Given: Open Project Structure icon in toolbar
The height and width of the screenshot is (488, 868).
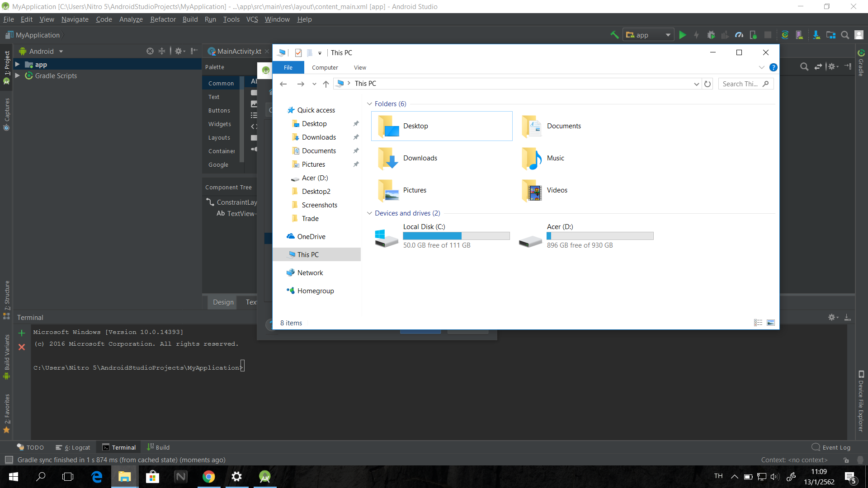Looking at the screenshot, I should click(831, 35).
